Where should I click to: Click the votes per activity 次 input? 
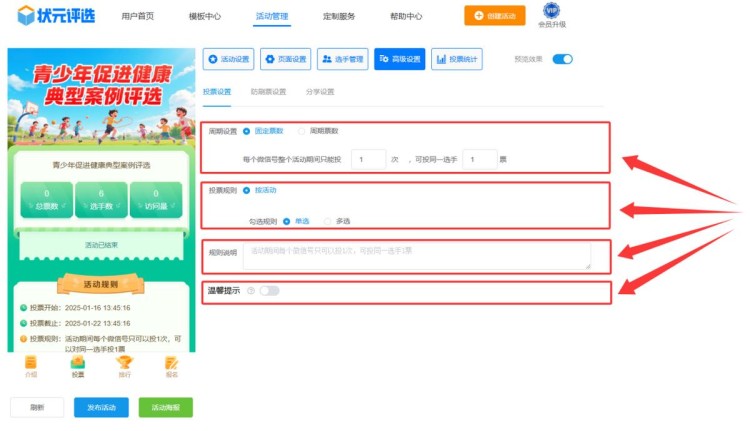[x=368, y=158]
